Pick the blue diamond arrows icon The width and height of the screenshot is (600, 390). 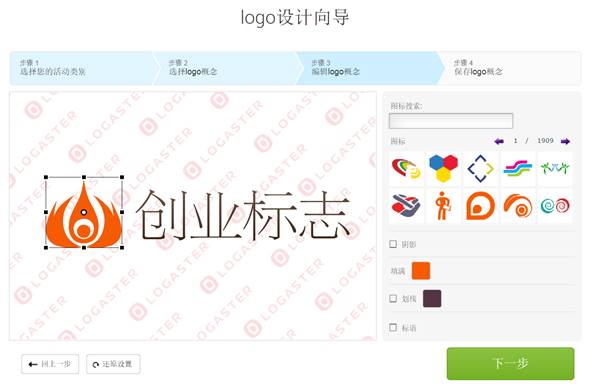click(481, 169)
